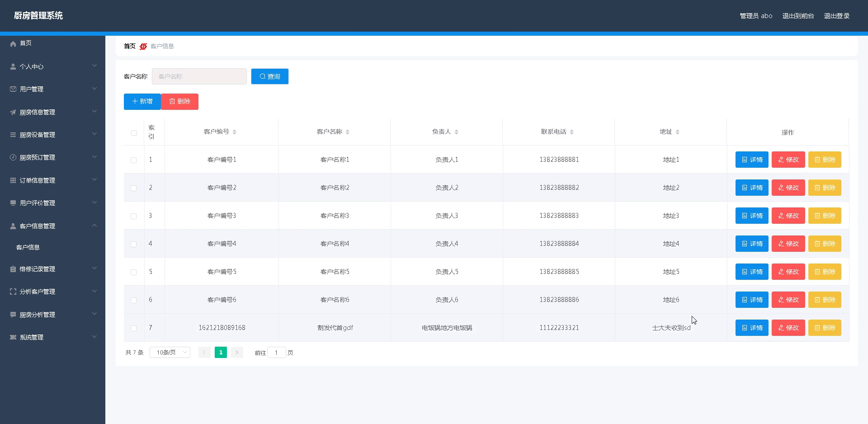Click the grid icon for 订单信息管理
Viewport: 868px width, 424px height.
13,180
